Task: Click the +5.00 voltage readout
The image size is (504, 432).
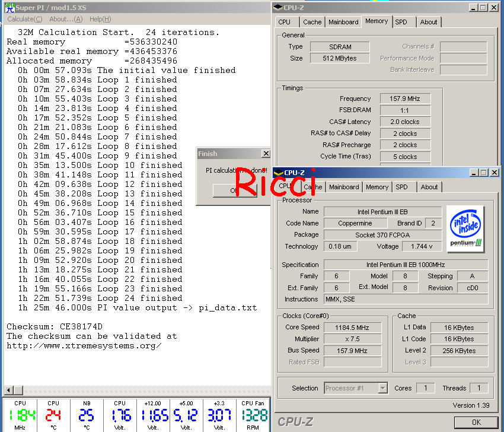Action: tap(186, 415)
